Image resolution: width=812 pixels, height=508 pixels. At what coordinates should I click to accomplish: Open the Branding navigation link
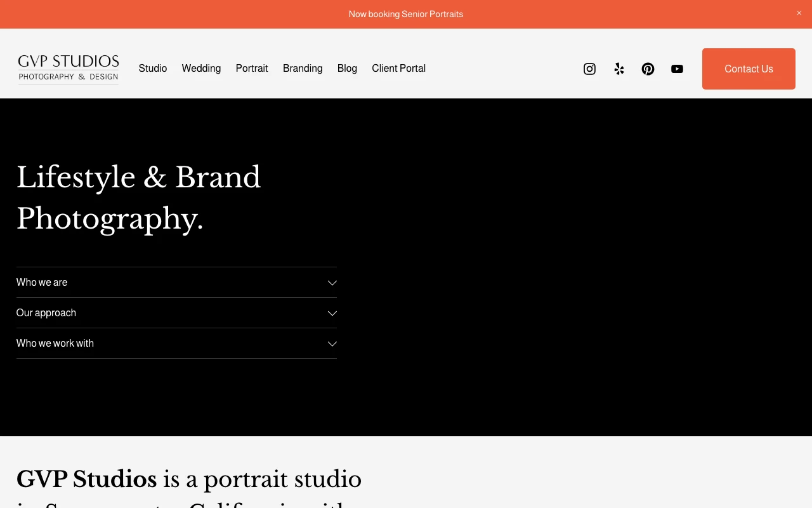coord(303,69)
